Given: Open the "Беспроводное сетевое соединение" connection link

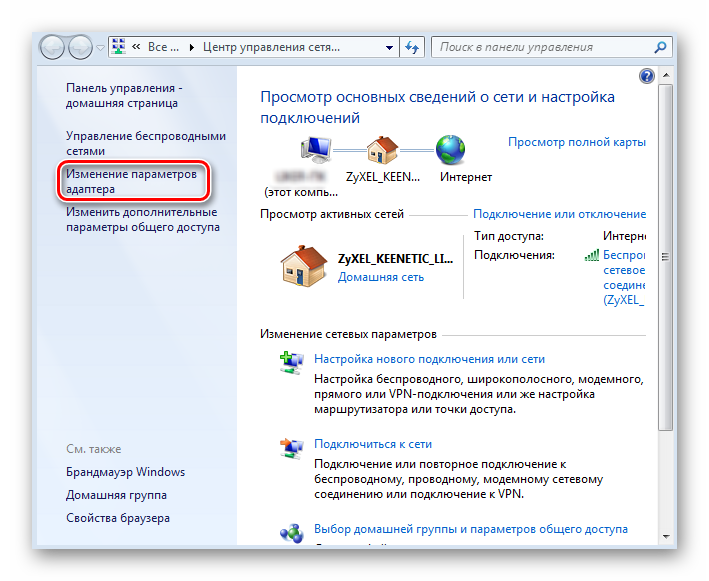Looking at the screenshot, I should click(624, 277).
